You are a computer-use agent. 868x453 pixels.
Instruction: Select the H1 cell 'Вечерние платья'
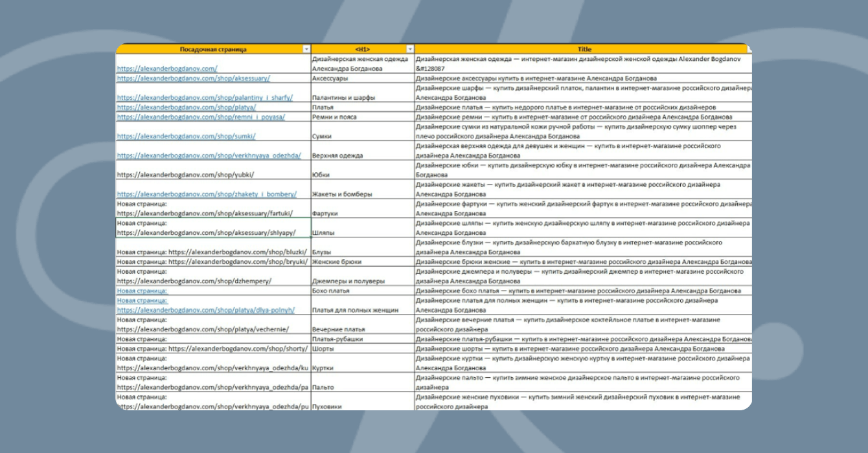click(363, 325)
